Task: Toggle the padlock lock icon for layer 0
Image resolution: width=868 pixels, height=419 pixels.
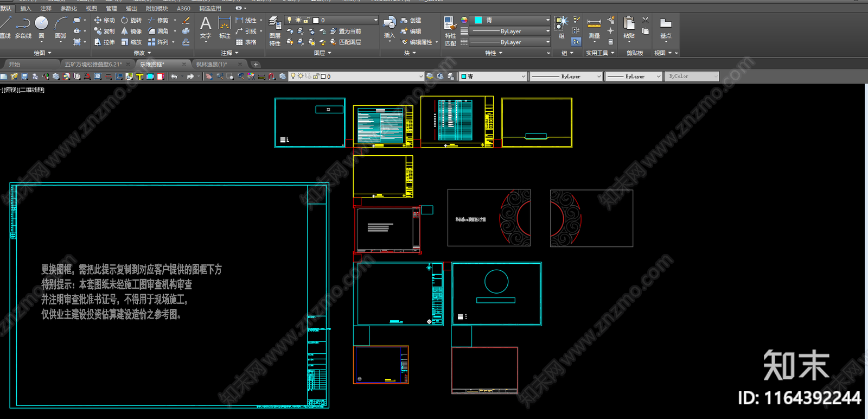Action: 307,20
